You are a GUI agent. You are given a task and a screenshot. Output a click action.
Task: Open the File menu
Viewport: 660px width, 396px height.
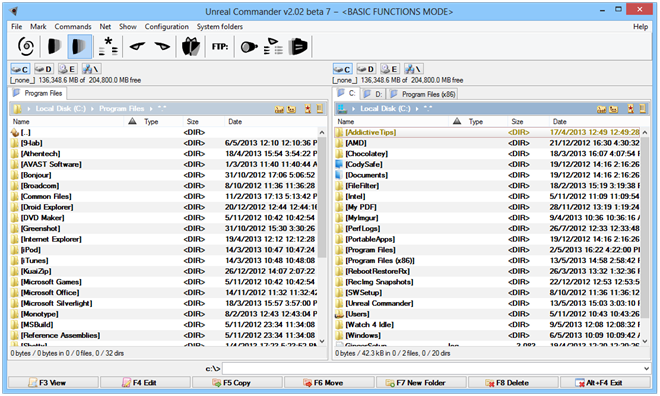pos(16,27)
